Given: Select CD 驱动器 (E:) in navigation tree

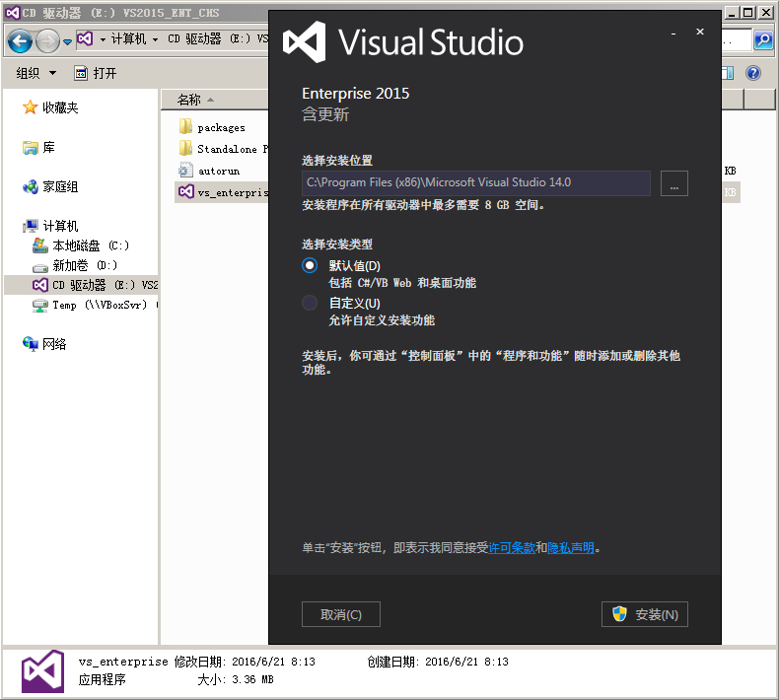Looking at the screenshot, I should pos(82,285).
